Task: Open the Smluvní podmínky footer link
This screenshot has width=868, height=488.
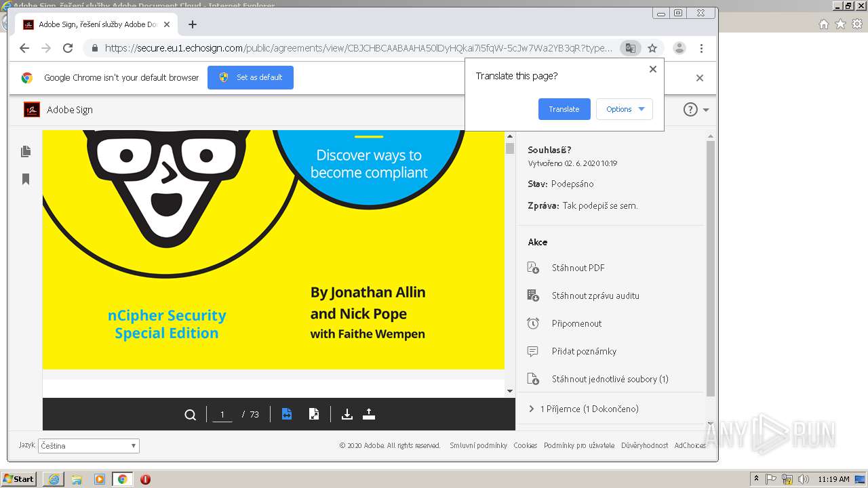Action: pyautogui.click(x=478, y=445)
